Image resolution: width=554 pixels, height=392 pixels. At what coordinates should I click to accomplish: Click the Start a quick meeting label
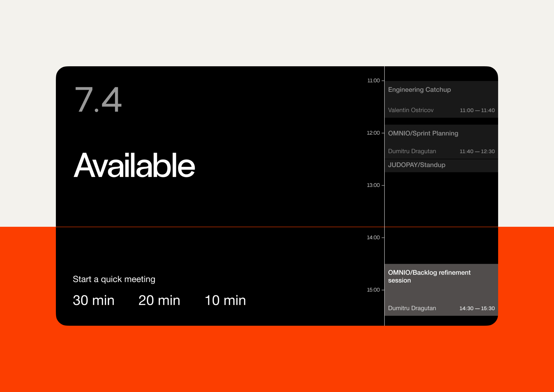(x=114, y=279)
